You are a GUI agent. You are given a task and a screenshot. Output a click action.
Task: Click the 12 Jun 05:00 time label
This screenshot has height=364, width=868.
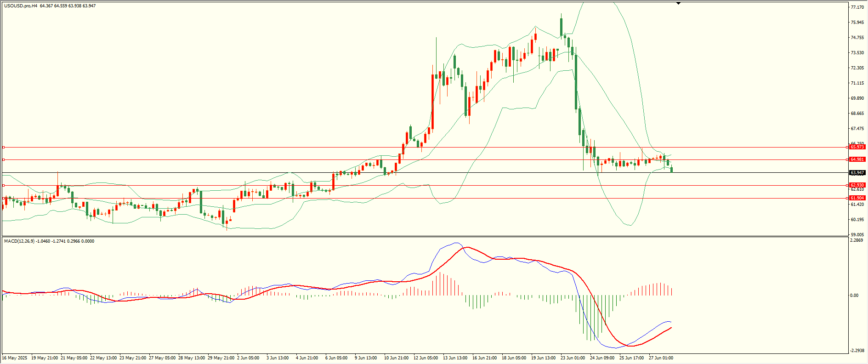click(426, 358)
